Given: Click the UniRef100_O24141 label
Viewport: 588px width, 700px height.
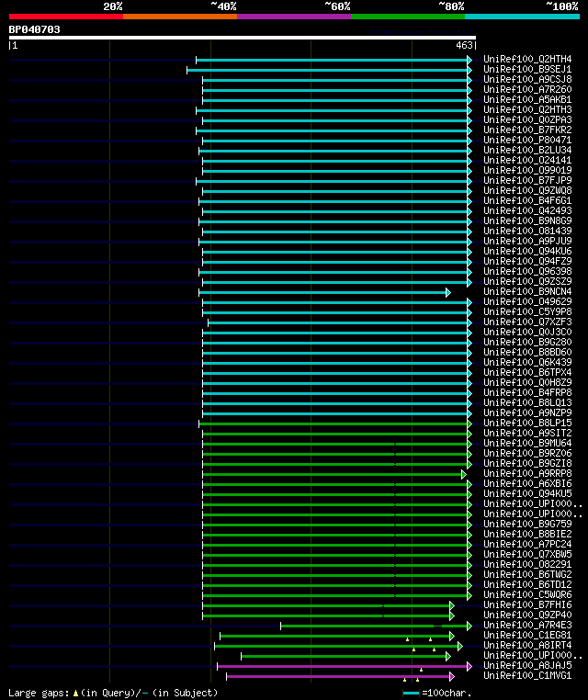Looking at the screenshot, I should click(x=527, y=160).
